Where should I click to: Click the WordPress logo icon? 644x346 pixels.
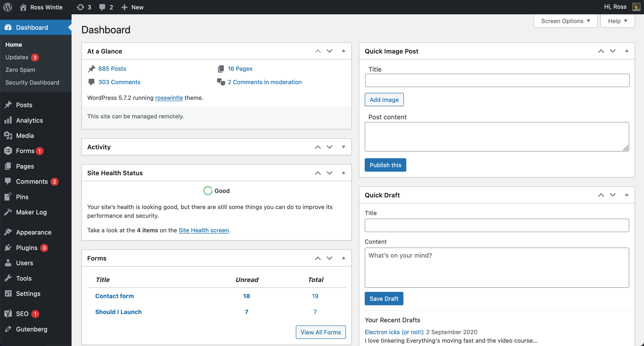pyautogui.click(x=8, y=7)
